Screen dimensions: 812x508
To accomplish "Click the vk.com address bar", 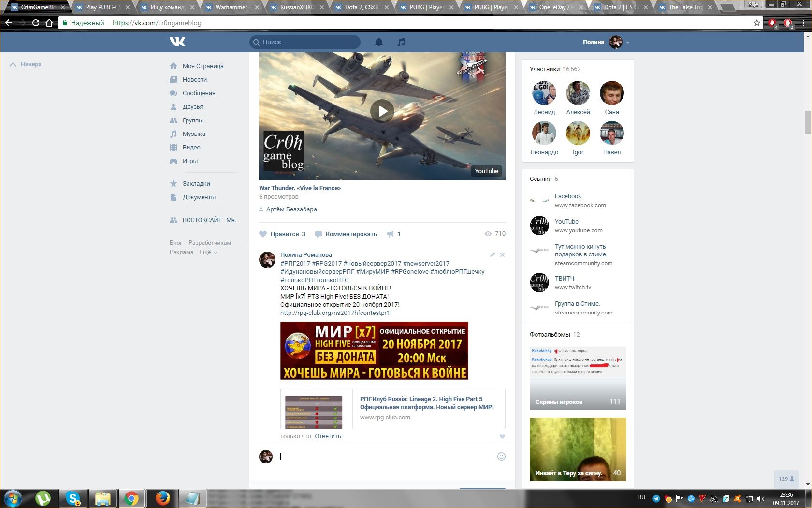I will [x=410, y=23].
